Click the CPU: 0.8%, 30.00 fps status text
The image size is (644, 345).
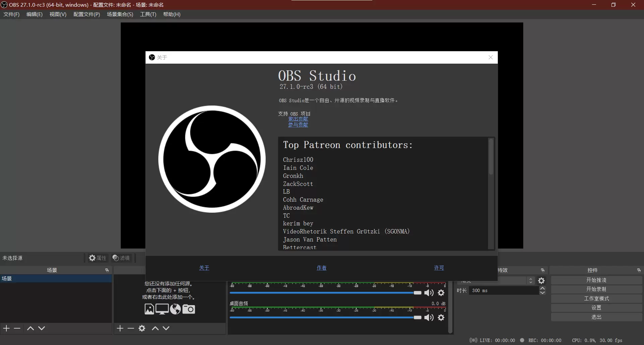(597, 340)
